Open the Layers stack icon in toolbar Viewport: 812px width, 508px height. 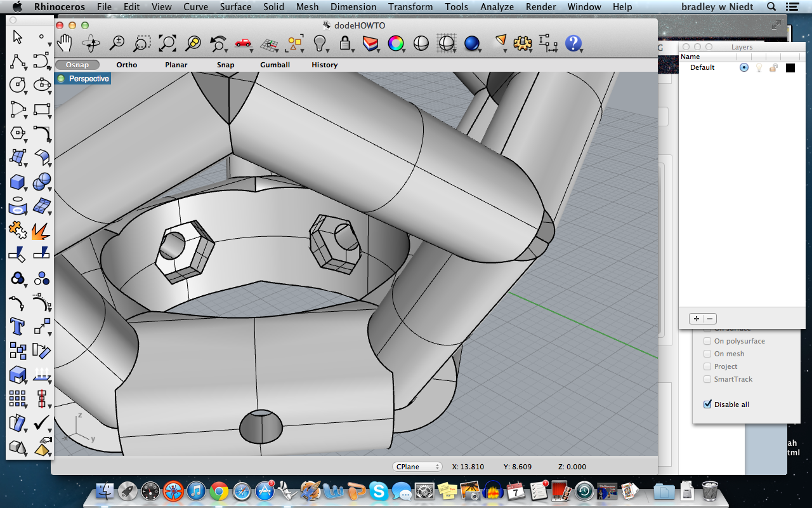(x=370, y=43)
